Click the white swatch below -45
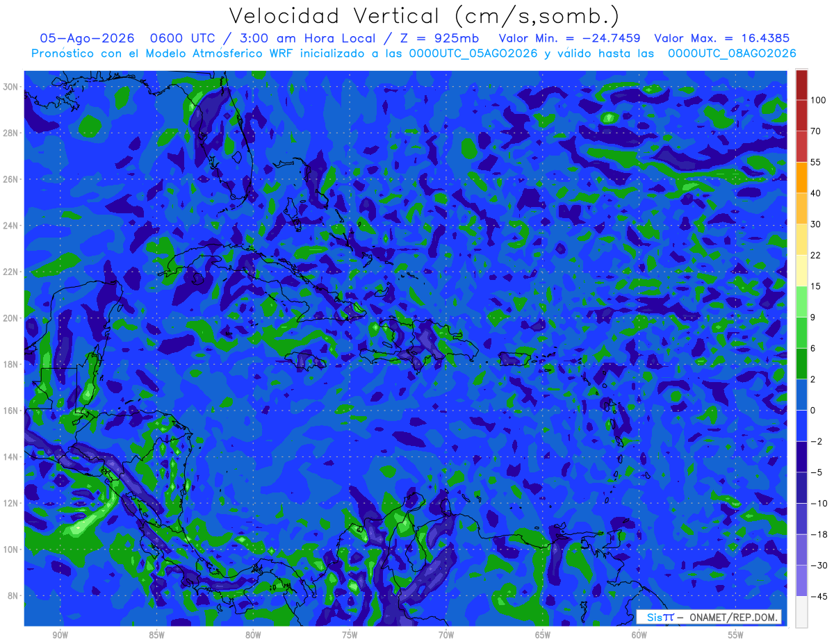The height and width of the screenshot is (644, 834). pos(801,611)
